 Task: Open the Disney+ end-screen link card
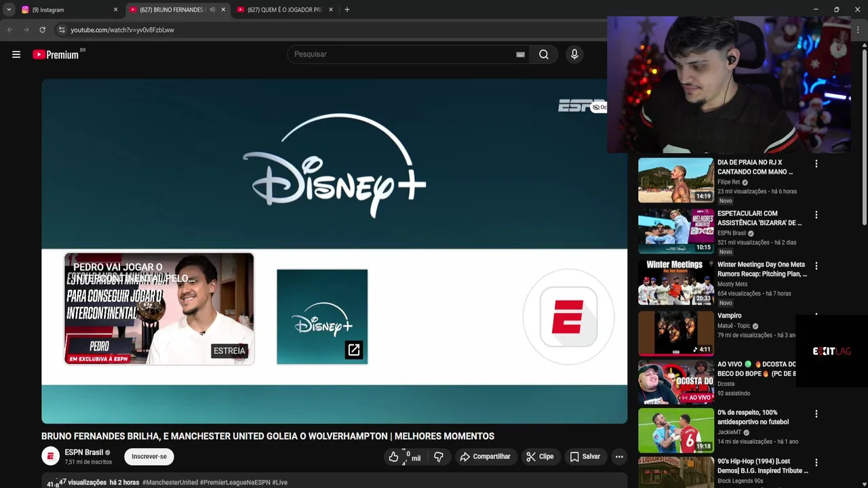(322, 317)
